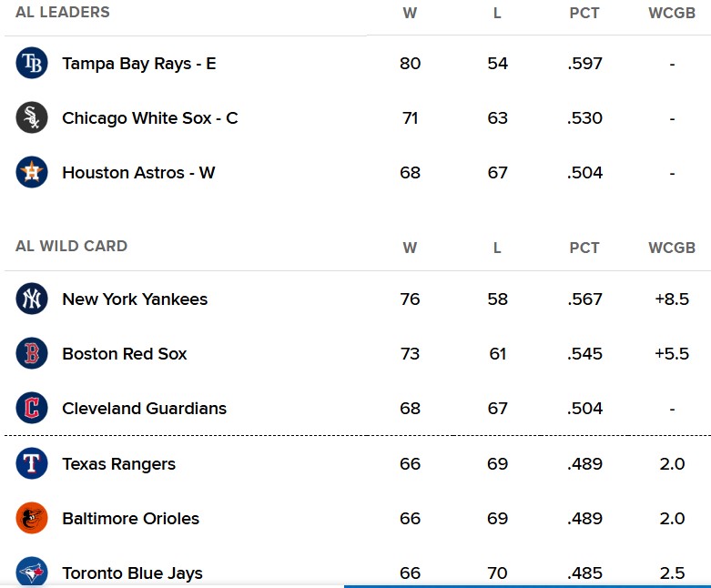Click the Cleveland Guardians logo
The image size is (711, 588).
32,408
